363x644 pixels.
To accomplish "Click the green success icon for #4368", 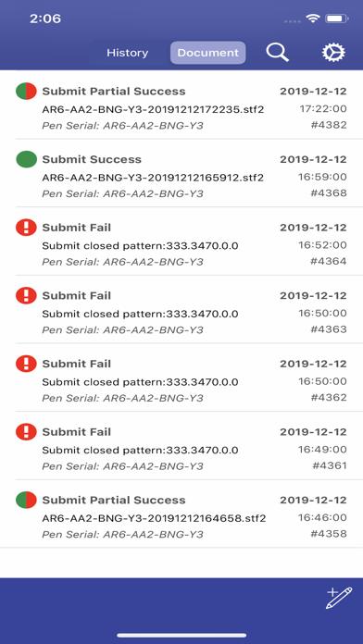I will click(x=26, y=159).
